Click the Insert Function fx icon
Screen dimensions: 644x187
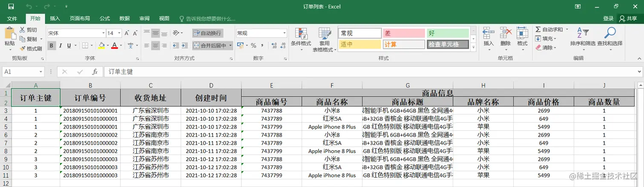coord(95,72)
